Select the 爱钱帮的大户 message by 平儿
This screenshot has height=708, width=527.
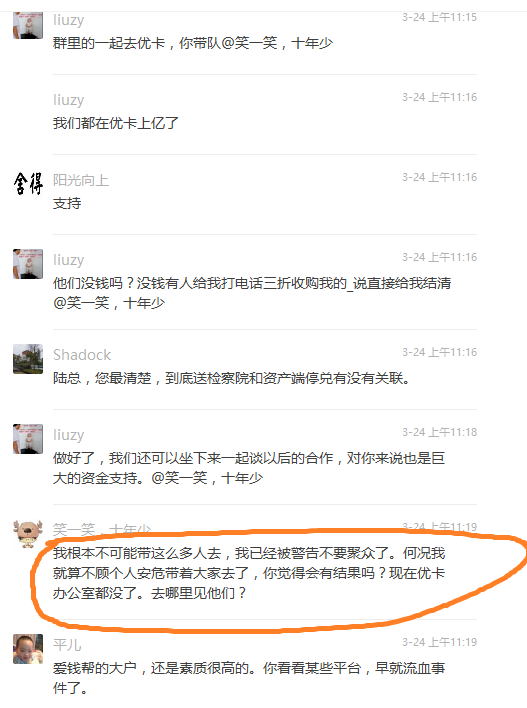click(x=249, y=678)
